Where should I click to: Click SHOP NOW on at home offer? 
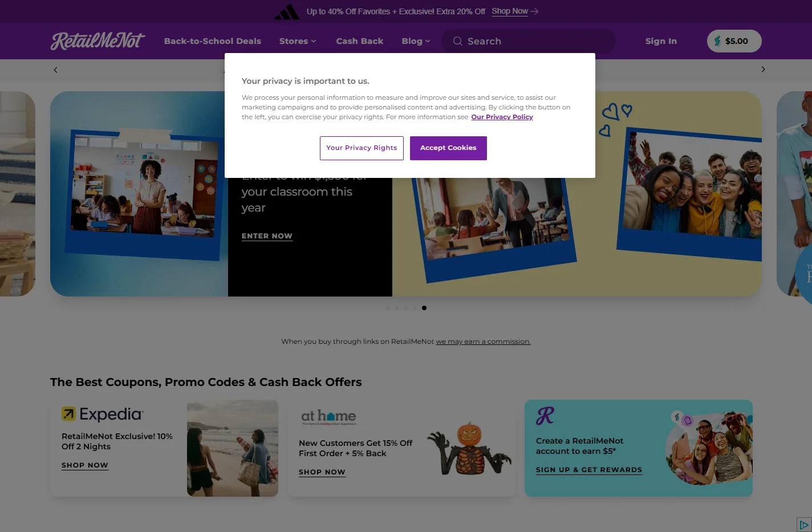[x=322, y=472]
